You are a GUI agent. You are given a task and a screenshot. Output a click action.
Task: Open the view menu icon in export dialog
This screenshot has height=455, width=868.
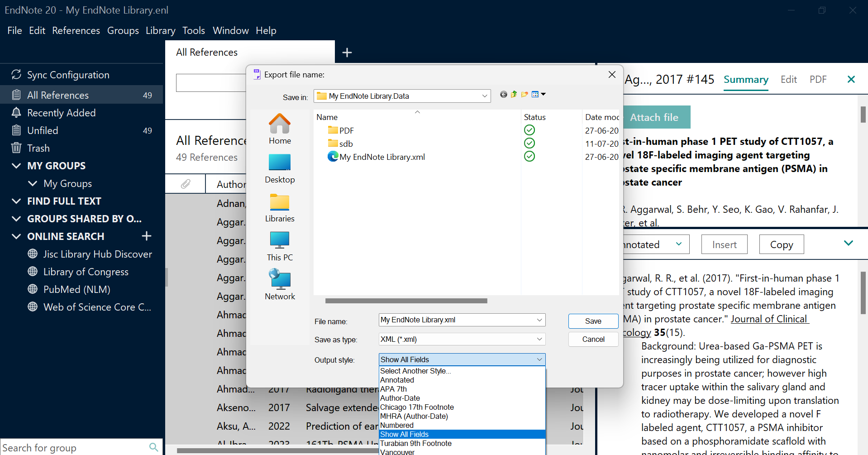(x=539, y=94)
